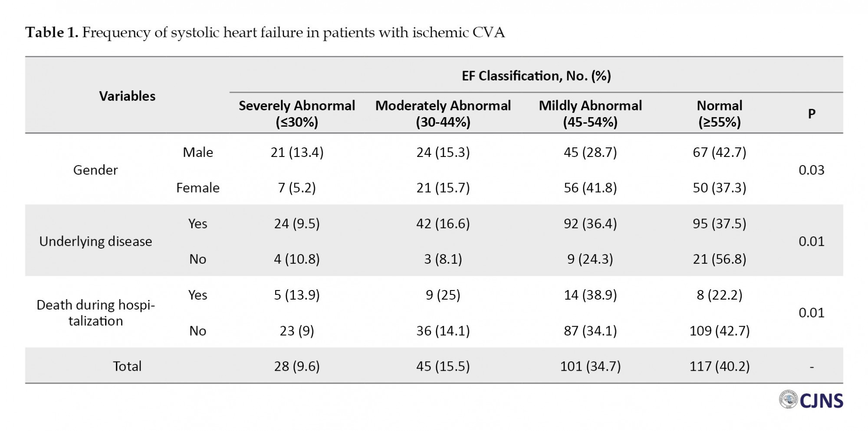Click the Severely Abnormal (≤30%) column header
Viewport: 868px width, 431px height.
pyautogui.click(x=297, y=114)
